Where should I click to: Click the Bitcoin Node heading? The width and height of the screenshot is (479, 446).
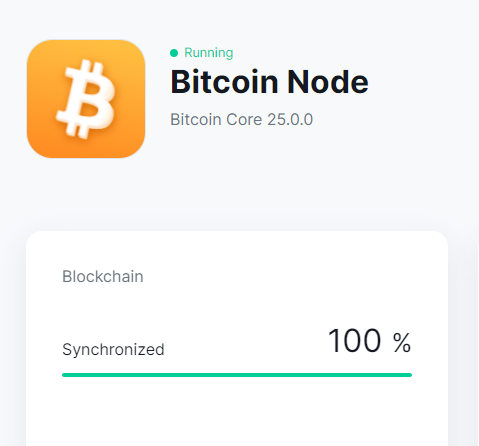tap(269, 82)
